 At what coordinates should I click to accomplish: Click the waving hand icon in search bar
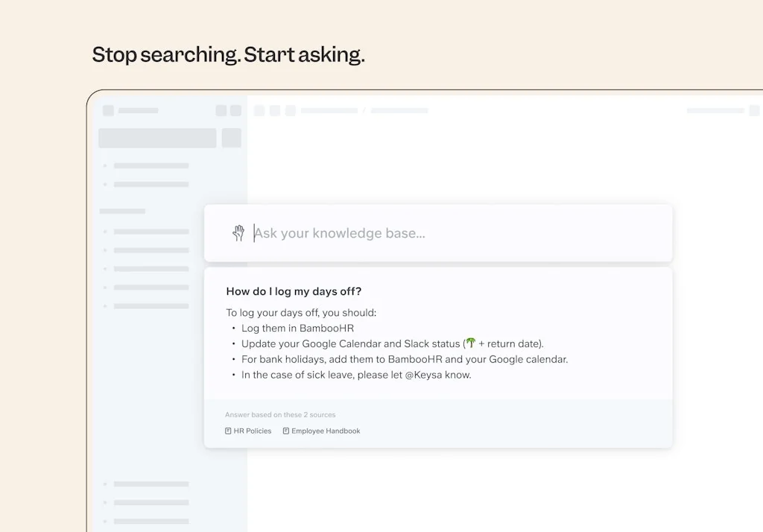(238, 233)
